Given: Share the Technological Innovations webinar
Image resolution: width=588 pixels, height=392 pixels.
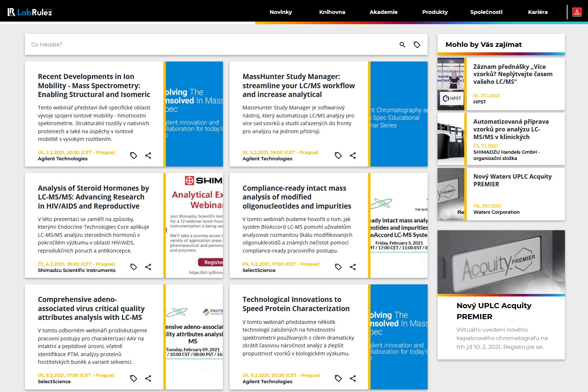Looking at the screenshot, I should point(353,378).
